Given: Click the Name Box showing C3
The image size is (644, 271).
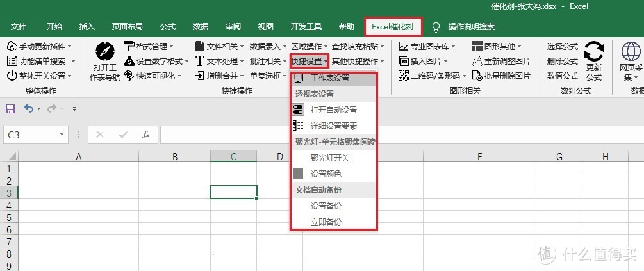Looking at the screenshot, I should 35,135.
